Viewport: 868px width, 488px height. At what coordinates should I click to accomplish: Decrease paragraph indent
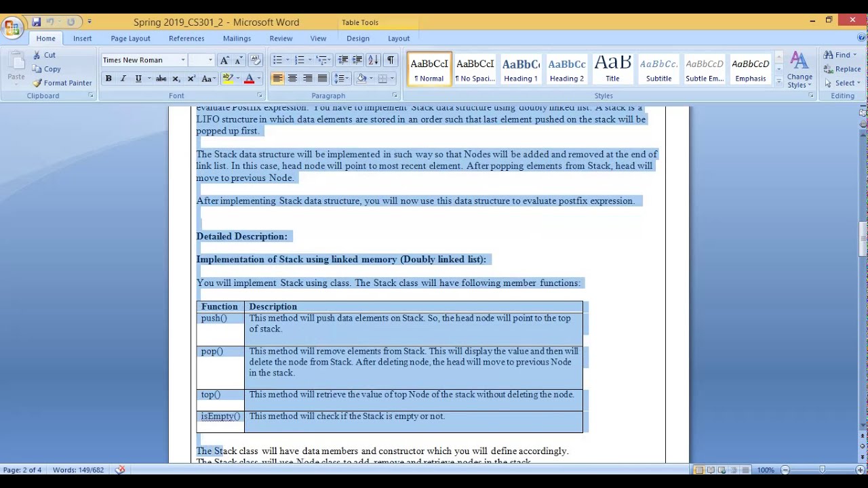pyautogui.click(x=343, y=60)
